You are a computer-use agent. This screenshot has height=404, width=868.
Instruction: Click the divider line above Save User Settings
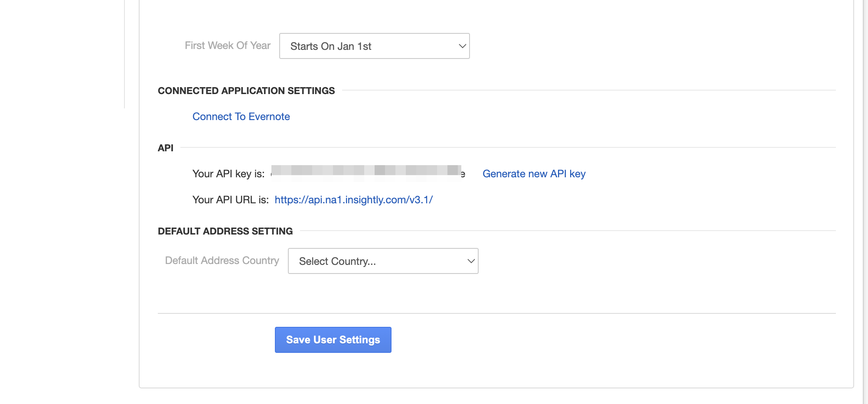pos(496,313)
